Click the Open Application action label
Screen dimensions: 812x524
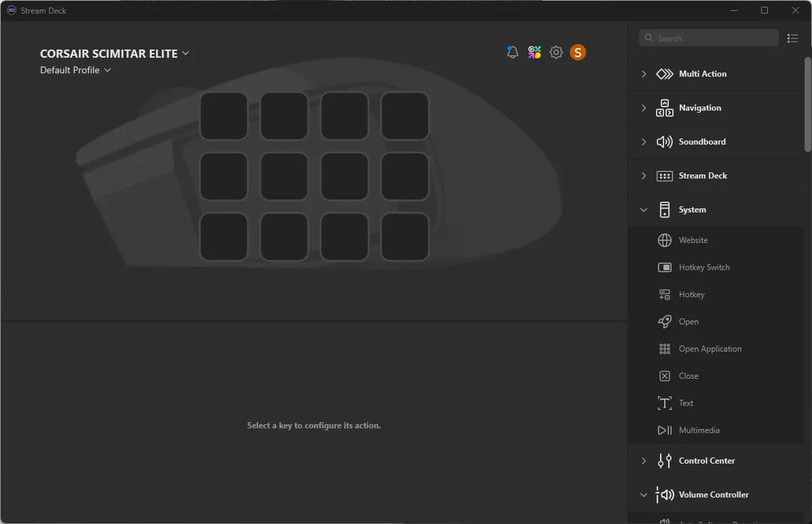[710, 349]
